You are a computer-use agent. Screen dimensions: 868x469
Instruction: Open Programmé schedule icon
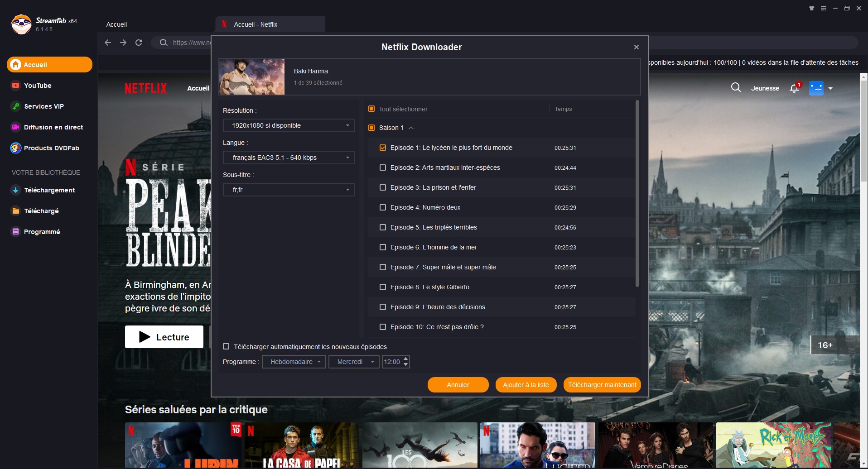point(16,232)
